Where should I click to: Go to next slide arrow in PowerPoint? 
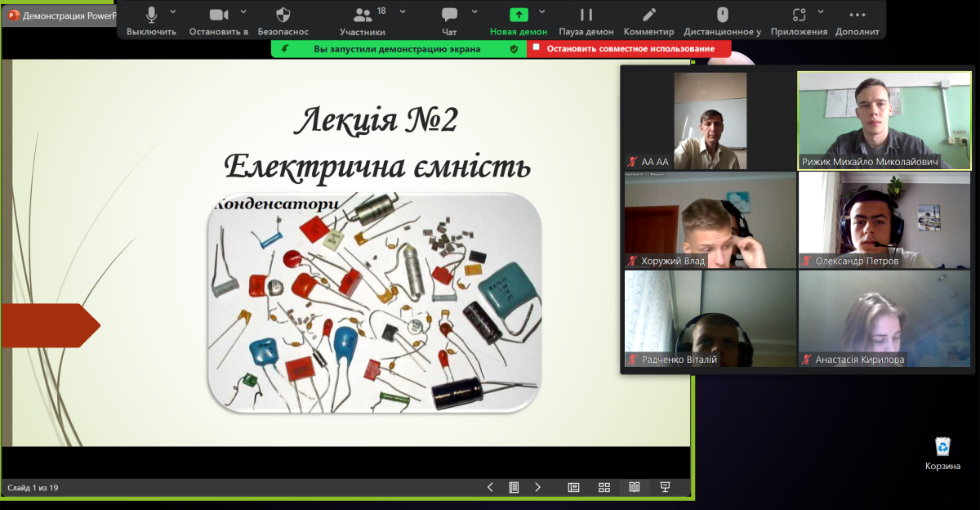(x=537, y=487)
